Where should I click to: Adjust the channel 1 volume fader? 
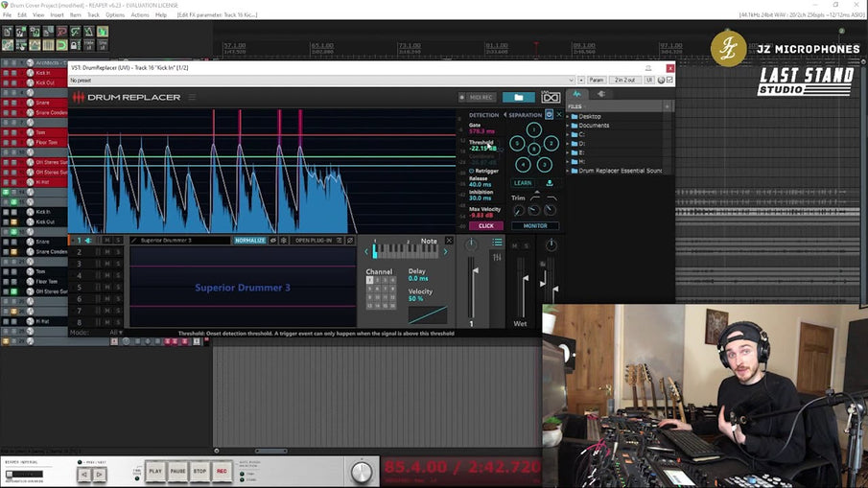[475, 270]
